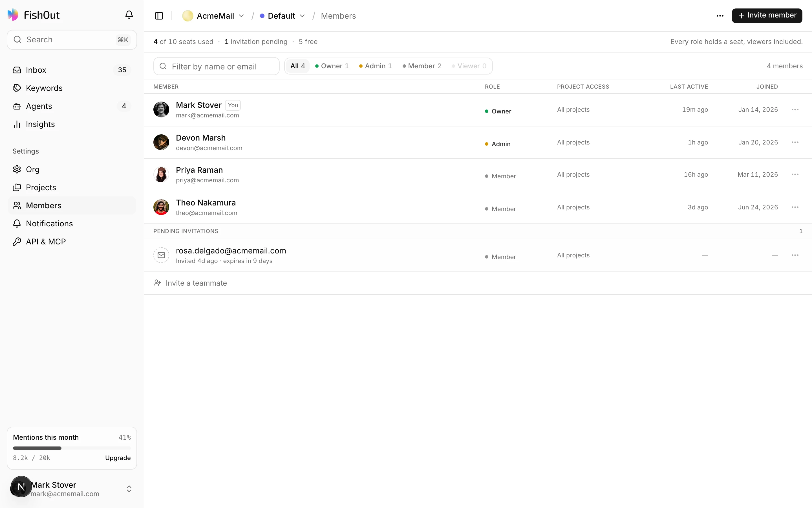Open Inbox in the sidebar

click(72, 70)
